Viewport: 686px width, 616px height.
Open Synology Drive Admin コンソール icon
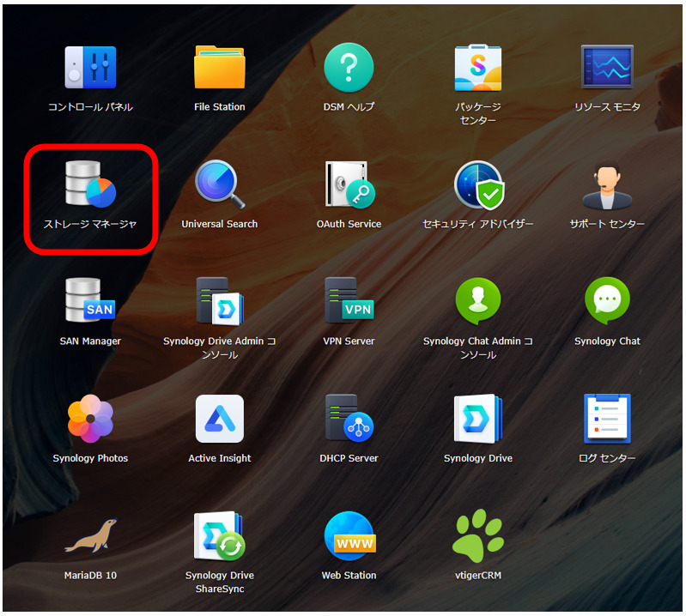[x=220, y=301]
